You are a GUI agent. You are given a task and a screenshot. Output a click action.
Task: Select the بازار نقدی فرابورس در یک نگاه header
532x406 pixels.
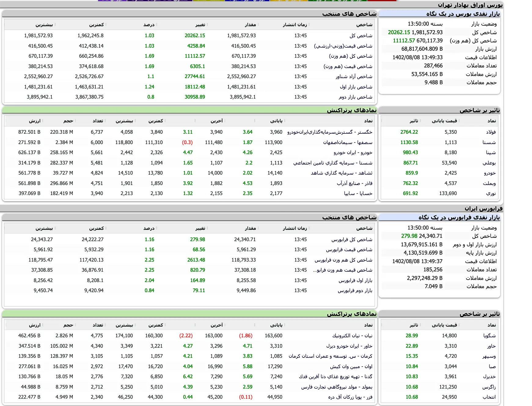[459, 217]
